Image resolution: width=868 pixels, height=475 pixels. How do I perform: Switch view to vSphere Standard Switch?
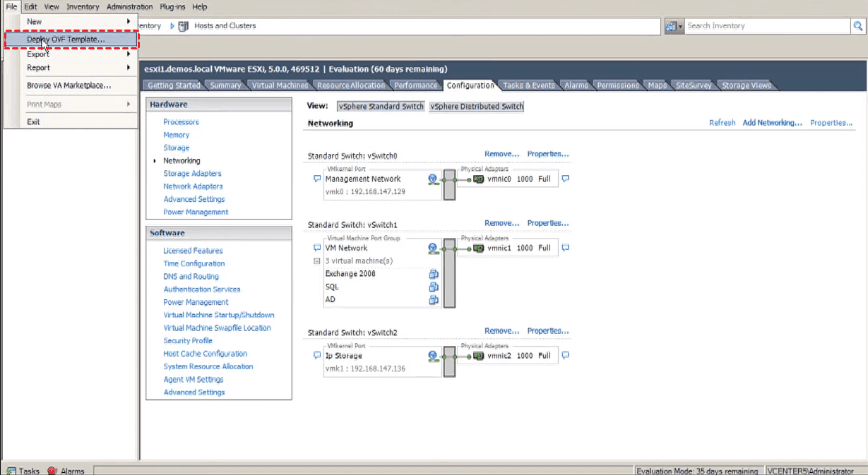tap(381, 107)
